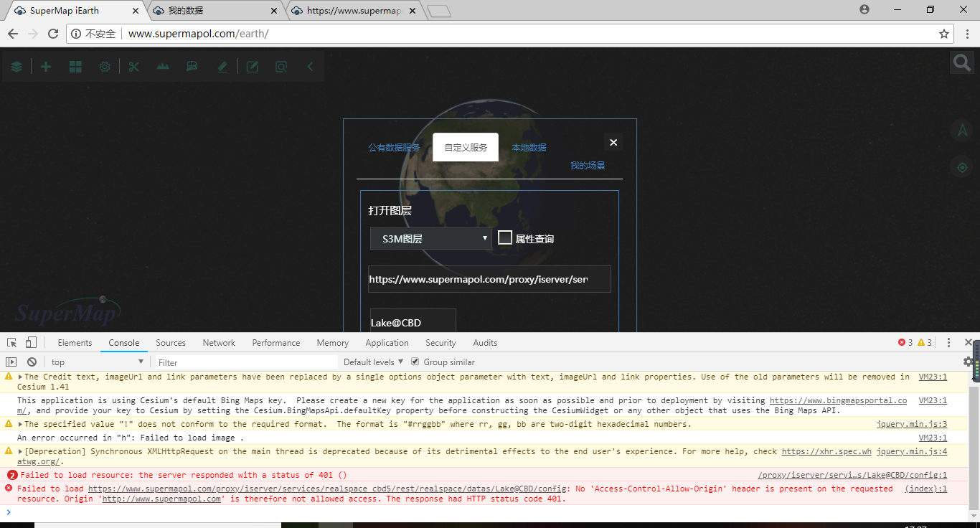Open the layers panel icon in iEarth toolbar
This screenshot has height=528, width=980.
pyautogui.click(x=17, y=67)
